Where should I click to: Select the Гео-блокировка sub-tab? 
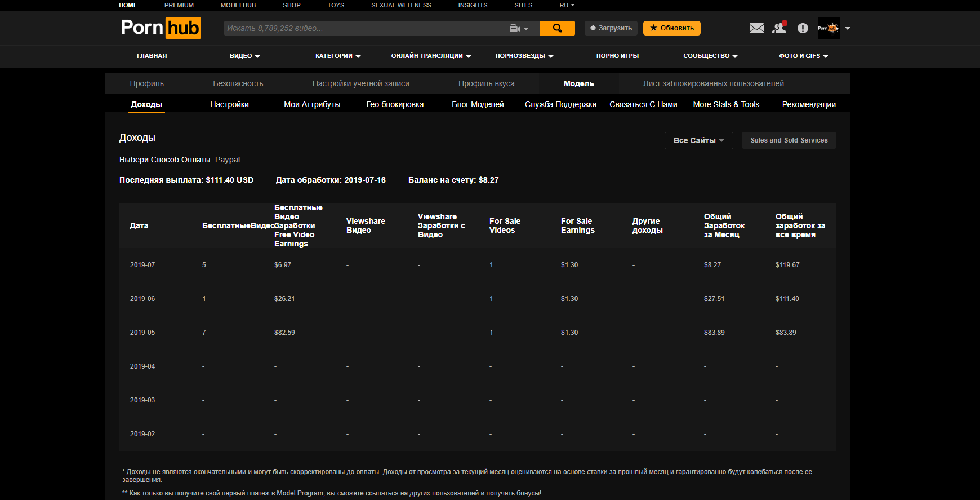(395, 104)
